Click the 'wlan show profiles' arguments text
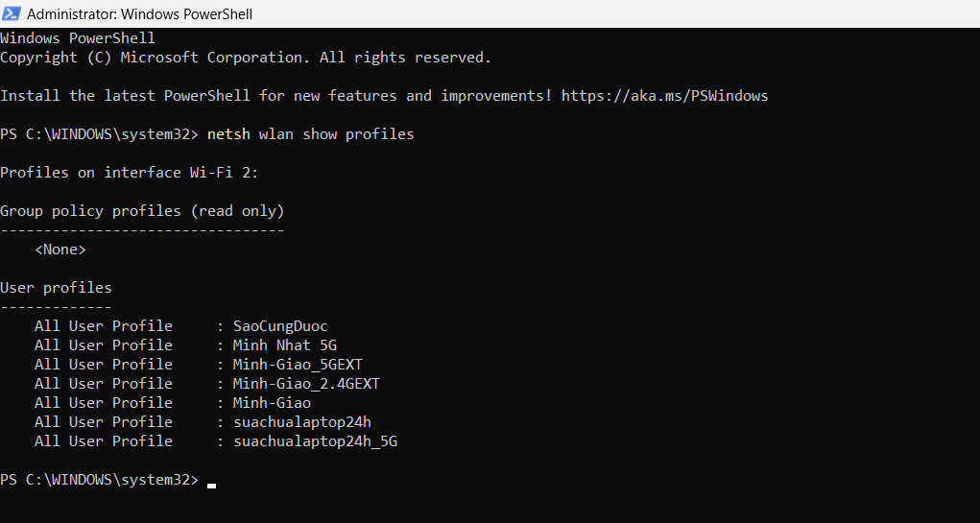980x523 pixels. point(336,134)
